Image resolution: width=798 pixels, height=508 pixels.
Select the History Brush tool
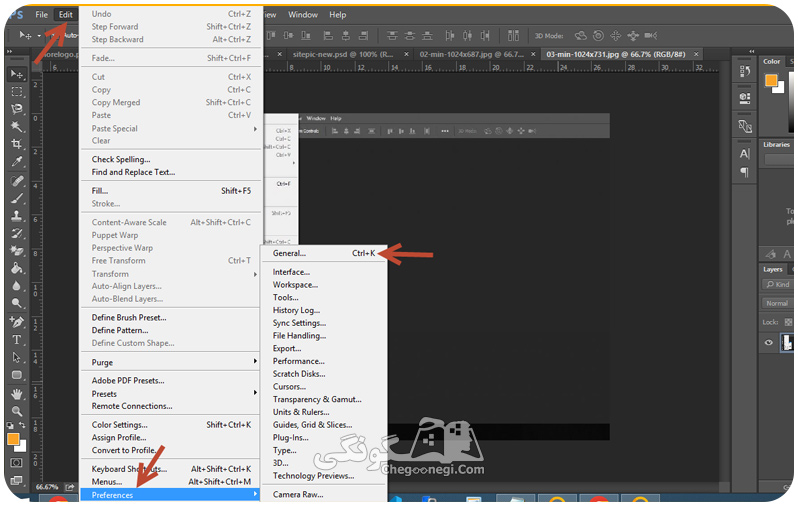pos(17,234)
